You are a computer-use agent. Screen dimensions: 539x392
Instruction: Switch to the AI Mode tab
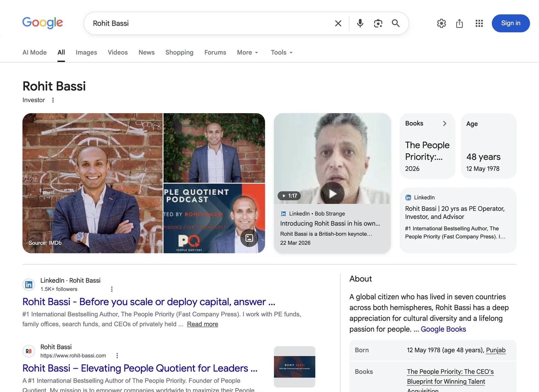pyautogui.click(x=35, y=52)
